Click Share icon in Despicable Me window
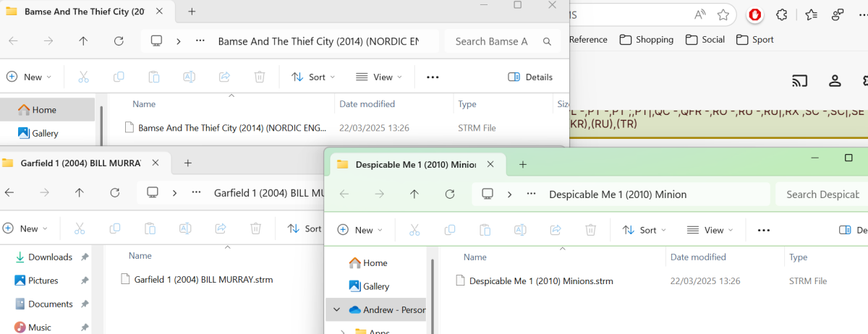This screenshot has height=334, width=868. pos(556,230)
